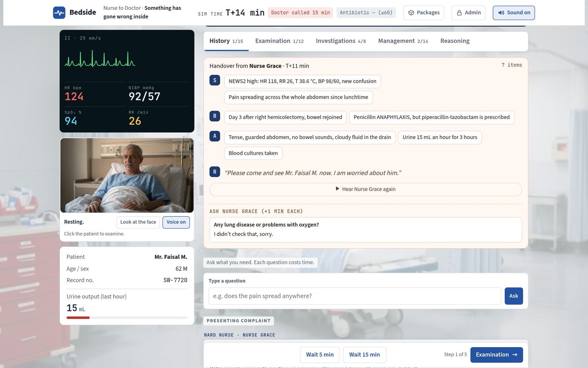Image resolution: width=588 pixels, height=368 pixels.
Task: Click the Packages box icon
Action: click(x=411, y=13)
